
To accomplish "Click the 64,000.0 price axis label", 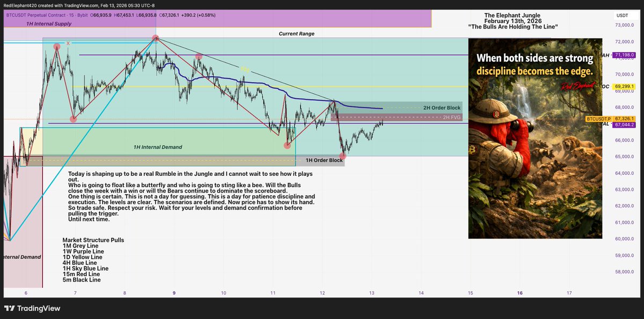I will (x=625, y=173).
